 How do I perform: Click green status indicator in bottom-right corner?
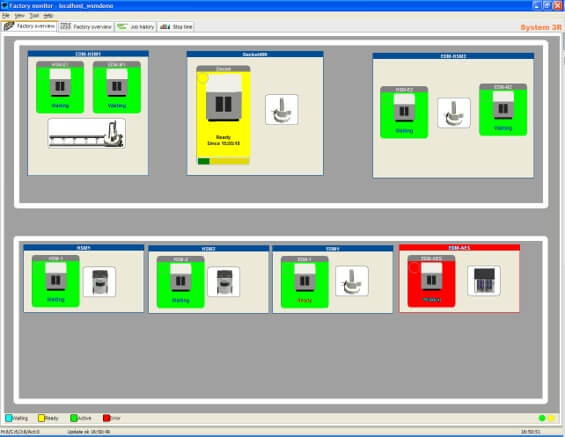542,418
